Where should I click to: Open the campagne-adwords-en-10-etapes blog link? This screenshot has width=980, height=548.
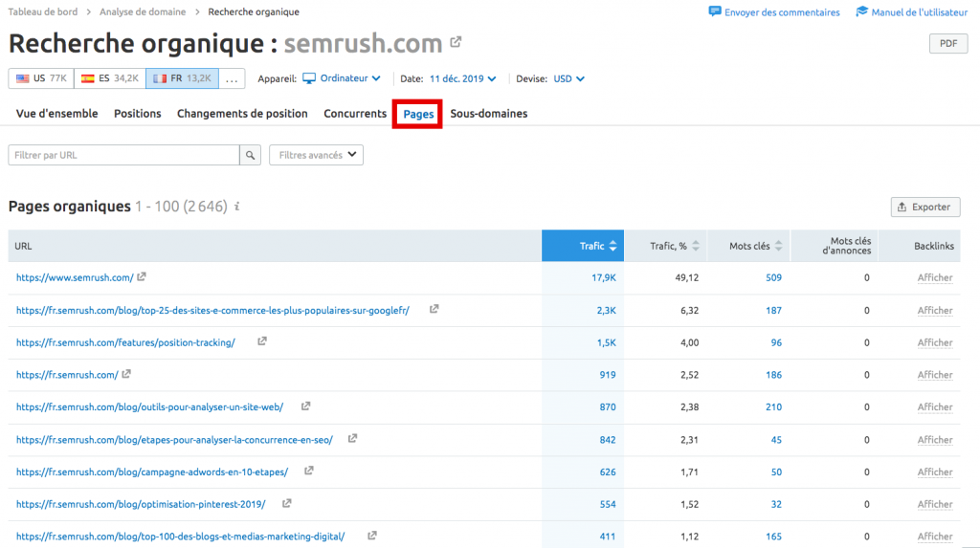pyautogui.click(x=152, y=471)
